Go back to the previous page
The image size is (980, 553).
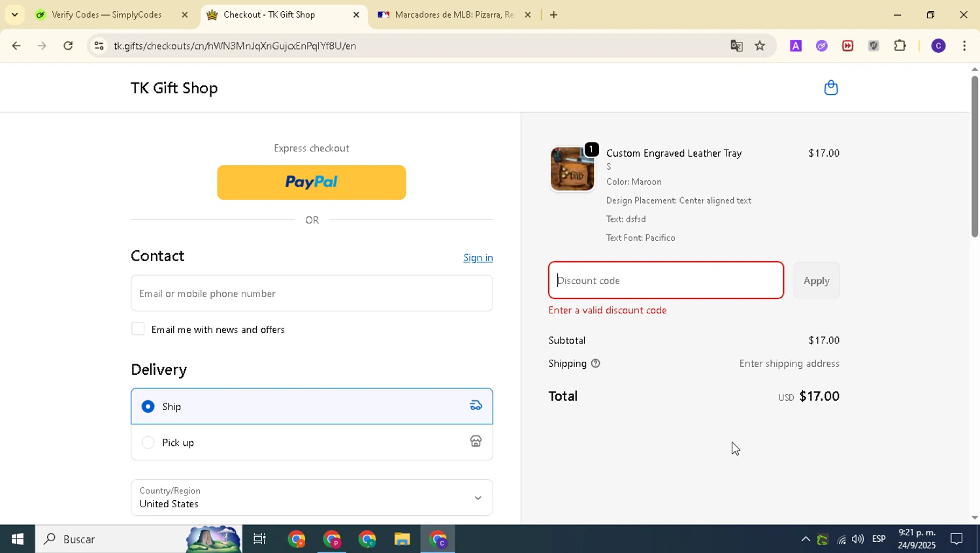click(x=16, y=46)
